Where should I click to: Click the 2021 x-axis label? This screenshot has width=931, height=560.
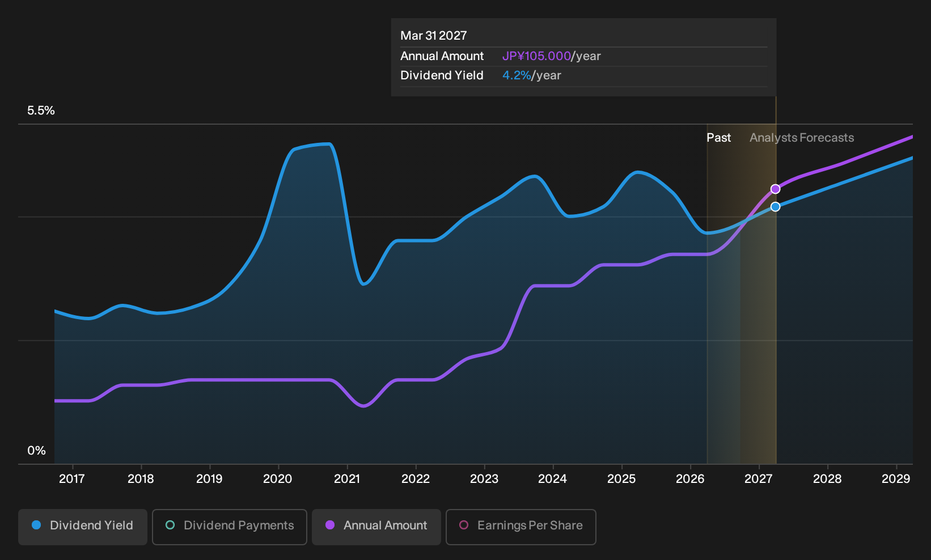347,479
